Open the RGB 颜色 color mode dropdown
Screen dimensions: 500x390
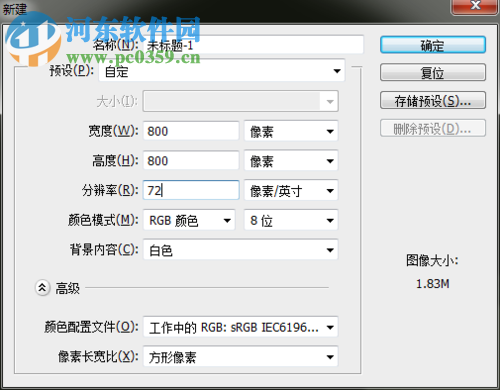(x=189, y=220)
